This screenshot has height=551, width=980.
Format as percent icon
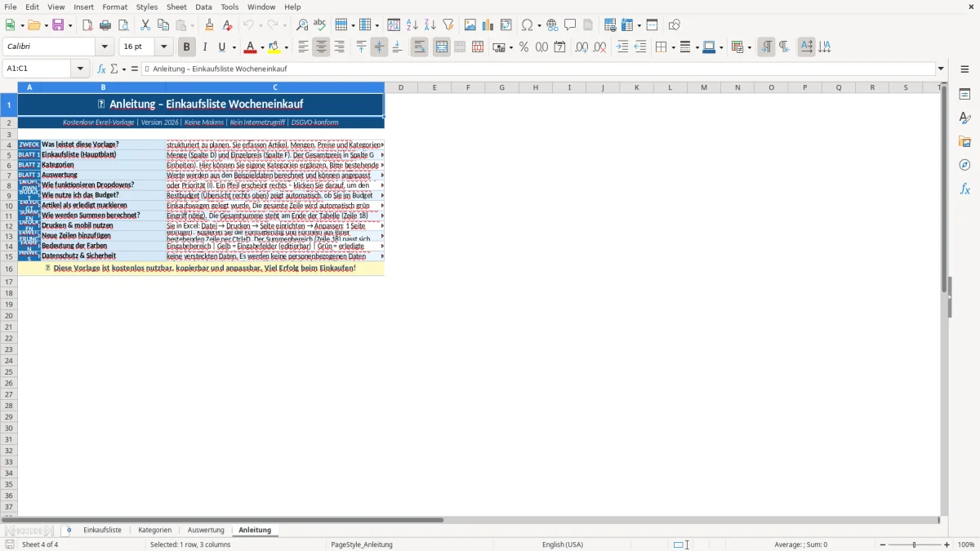pyautogui.click(x=523, y=47)
